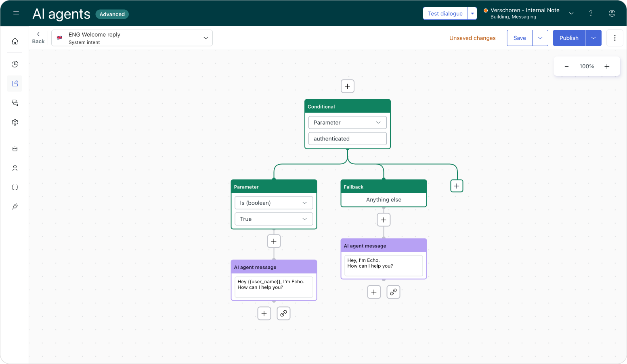Open the Is (boolean) operator dropdown
Viewport: 627px width, 364px height.
(x=274, y=203)
